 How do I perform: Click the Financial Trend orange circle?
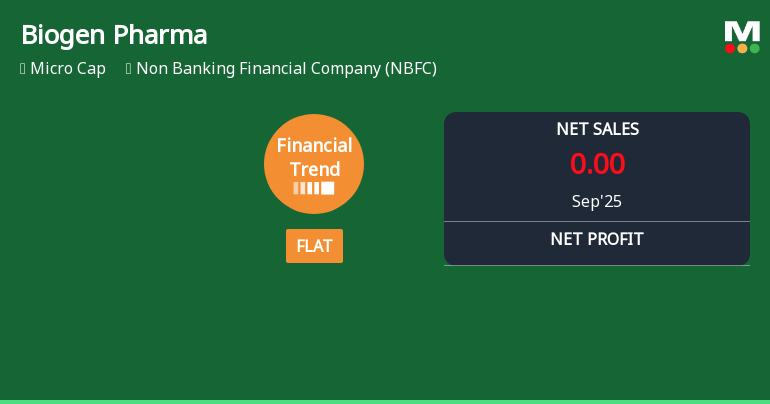pos(314,164)
